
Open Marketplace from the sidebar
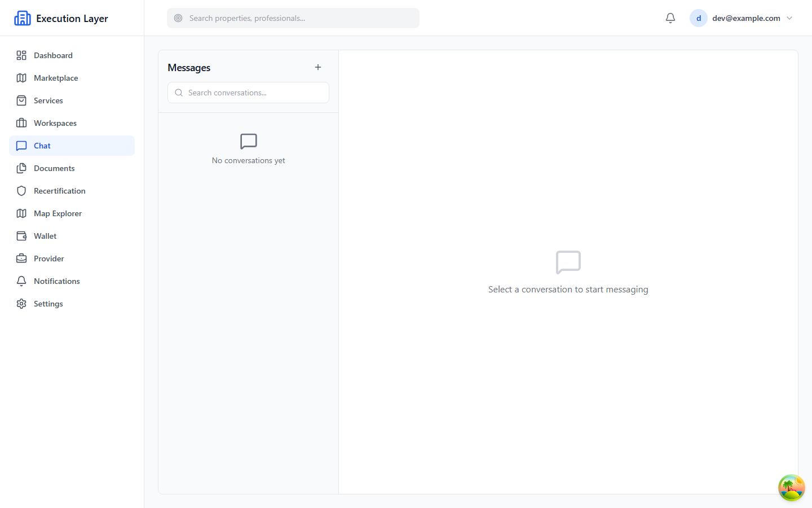tap(72, 78)
